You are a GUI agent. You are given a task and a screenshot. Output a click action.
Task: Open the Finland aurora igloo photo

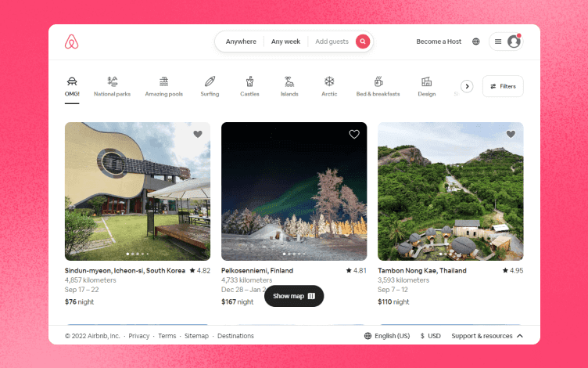(294, 191)
